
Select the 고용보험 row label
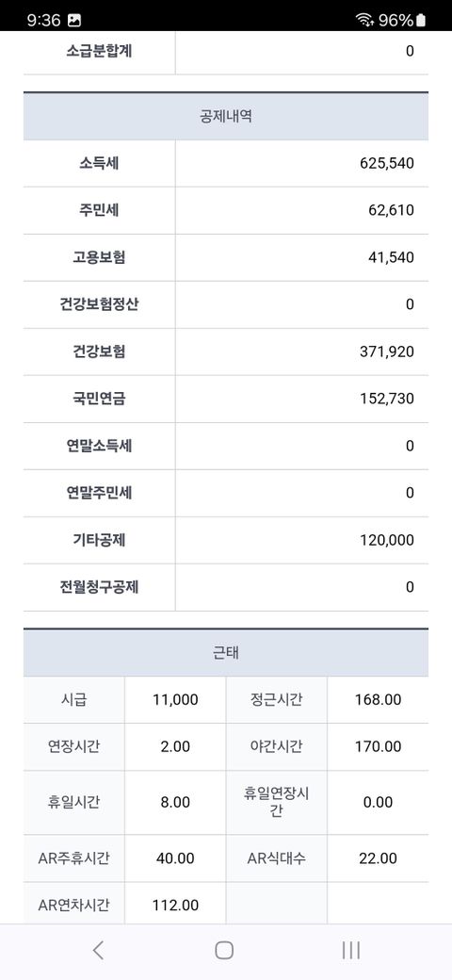pos(99,257)
